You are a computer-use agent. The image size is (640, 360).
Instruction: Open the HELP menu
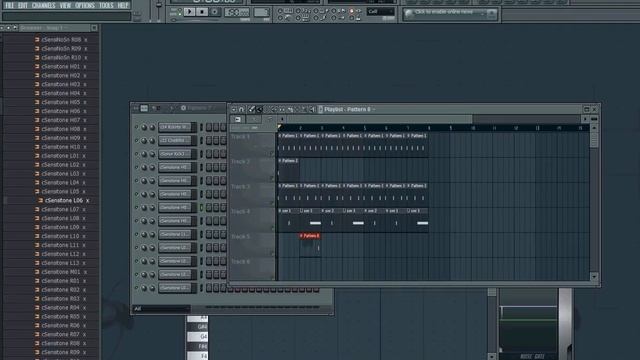click(x=123, y=5)
